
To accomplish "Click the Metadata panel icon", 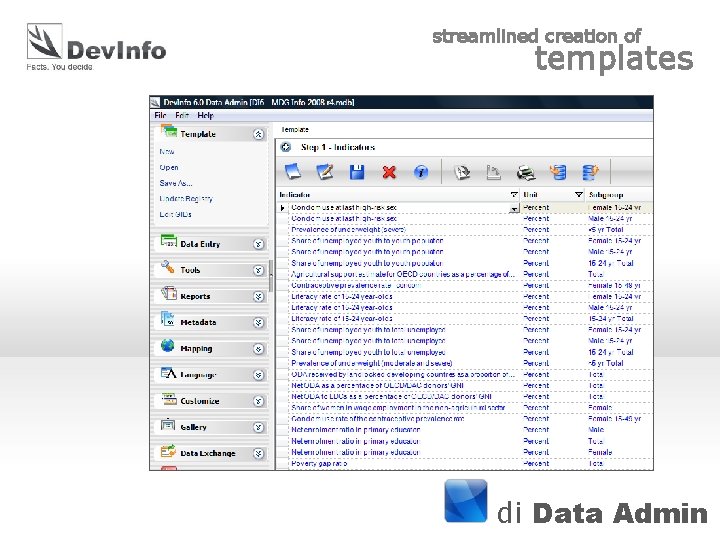I will click(168, 319).
